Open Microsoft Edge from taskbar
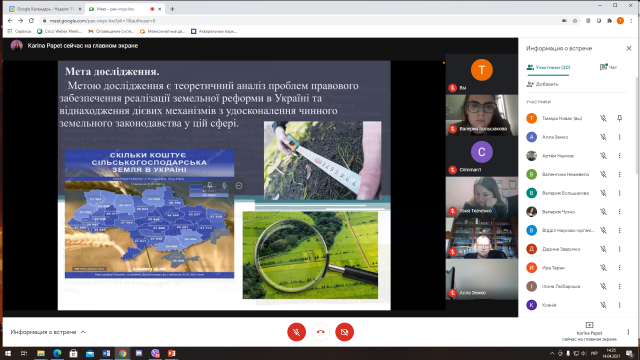The image size is (640, 360). coord(57,353)
